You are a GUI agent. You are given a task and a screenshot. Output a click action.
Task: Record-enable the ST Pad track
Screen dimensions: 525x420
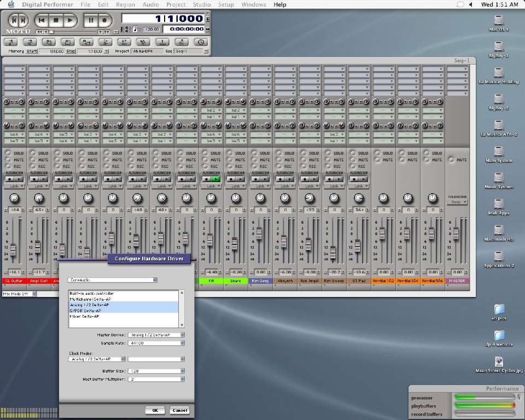click(353, 166)
